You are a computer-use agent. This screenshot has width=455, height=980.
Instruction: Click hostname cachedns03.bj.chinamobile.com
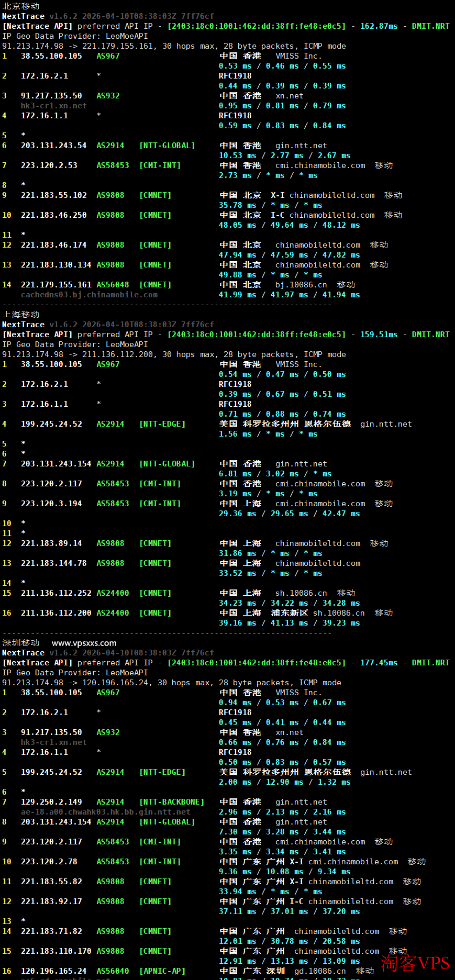pyautogui.click(x=89, y=295)
